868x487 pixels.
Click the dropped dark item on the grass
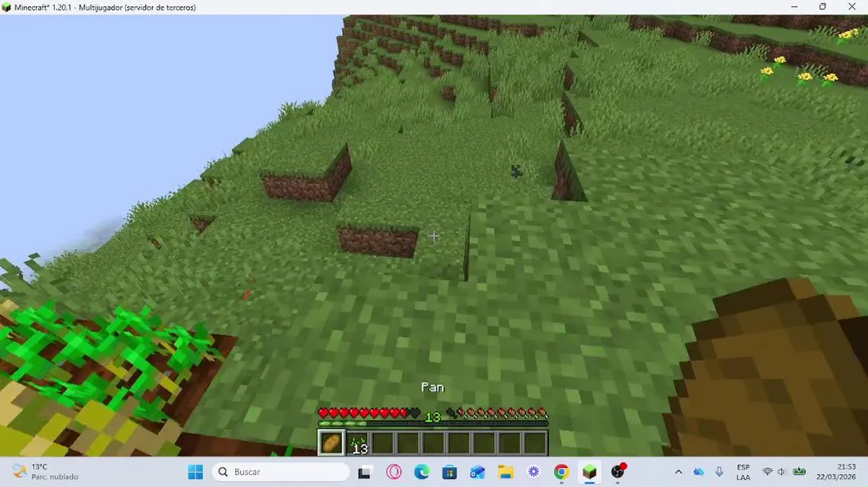pyautogui.click(x=516, y=172)
